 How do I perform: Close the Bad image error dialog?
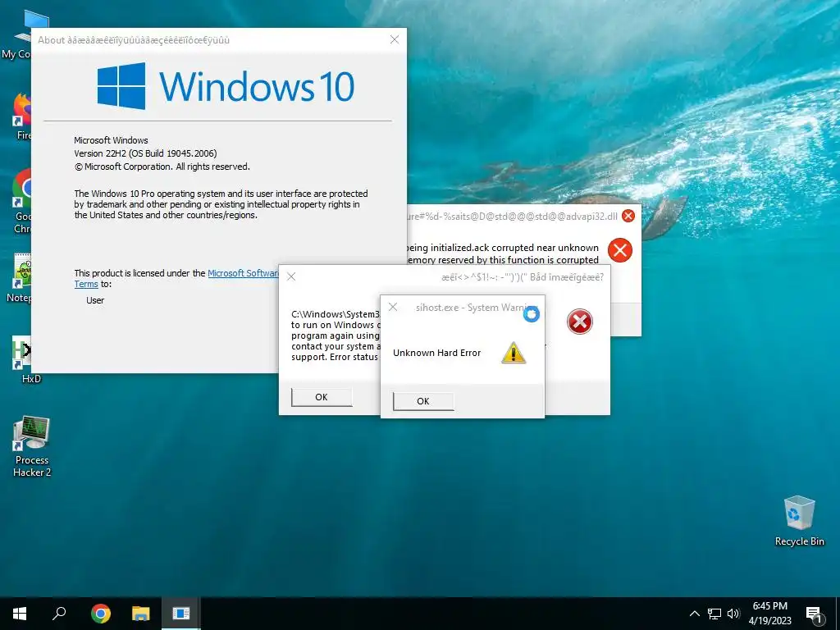click(291, 276)
